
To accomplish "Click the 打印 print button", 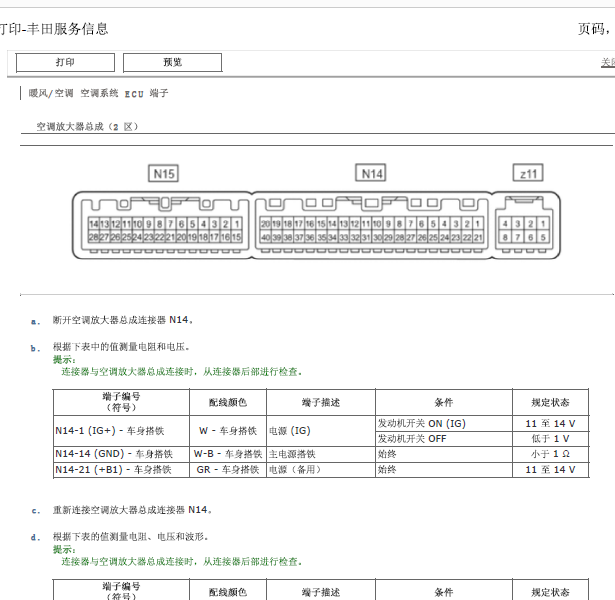I will click(65, 63).
